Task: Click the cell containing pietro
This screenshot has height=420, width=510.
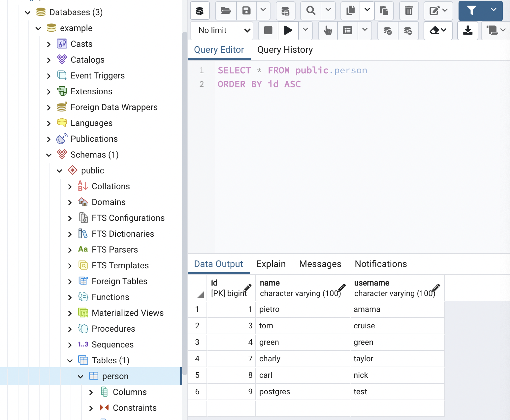Action: tap(269, 309)
